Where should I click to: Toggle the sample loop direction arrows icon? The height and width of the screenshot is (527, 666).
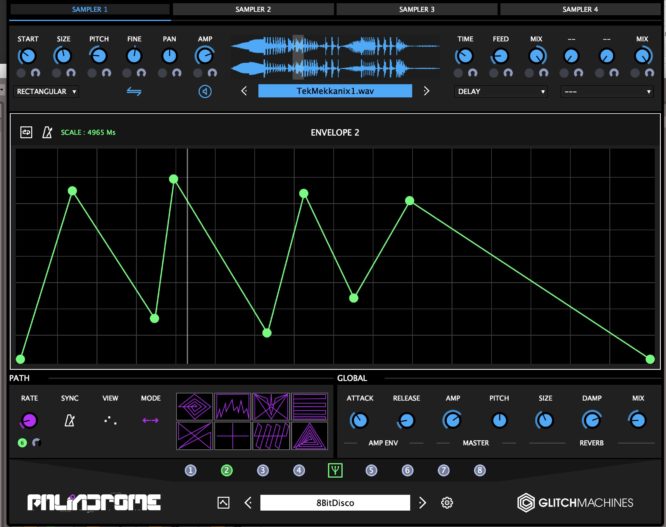pyautogui.click(x=134, y=91)
